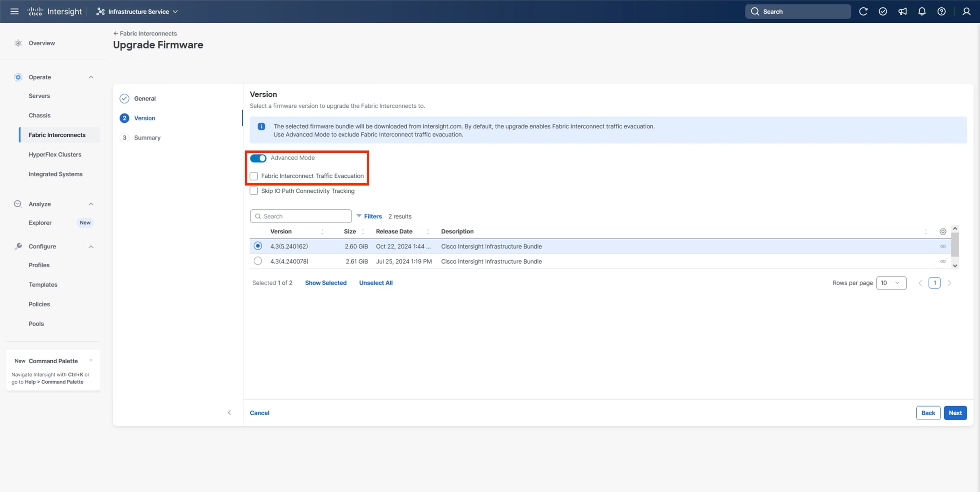The image size is (980, 492).
Task: Click the firmware table search field
Action: point(300,216)
